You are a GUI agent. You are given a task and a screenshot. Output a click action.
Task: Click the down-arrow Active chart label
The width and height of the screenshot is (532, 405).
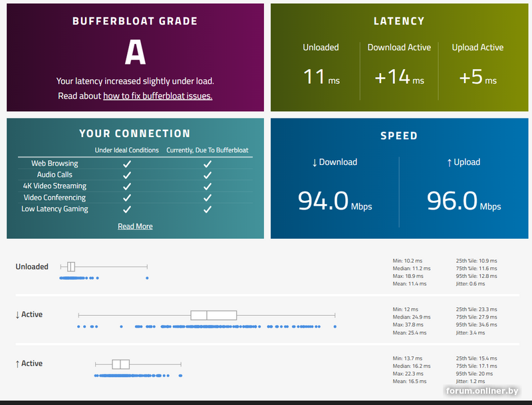(x=29, y=315)
